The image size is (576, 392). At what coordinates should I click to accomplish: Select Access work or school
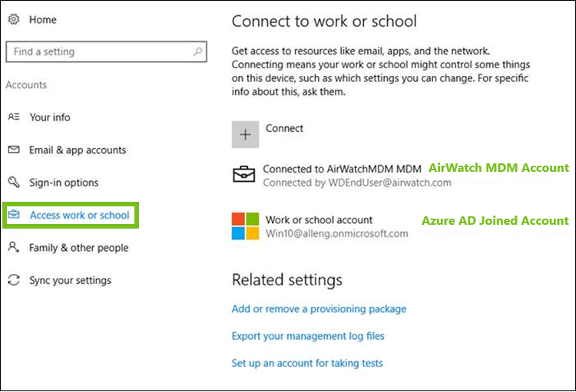point(79,215)
